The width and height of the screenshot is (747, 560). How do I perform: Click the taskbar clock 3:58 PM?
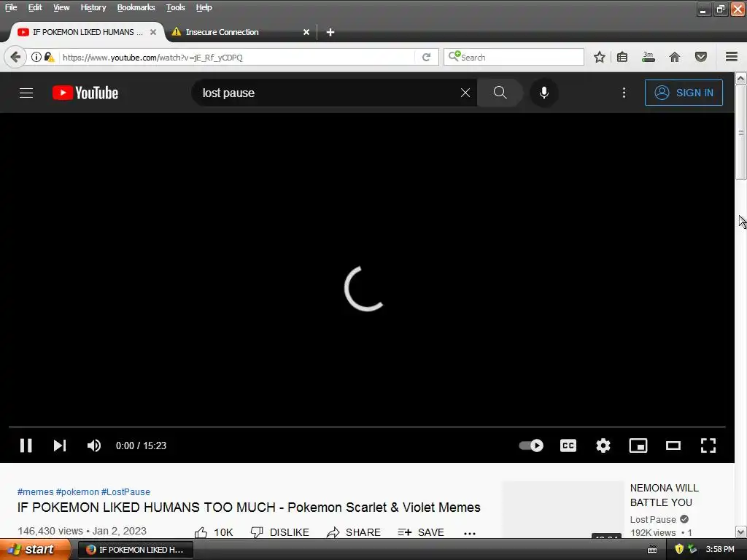click(x=720, y=549)
